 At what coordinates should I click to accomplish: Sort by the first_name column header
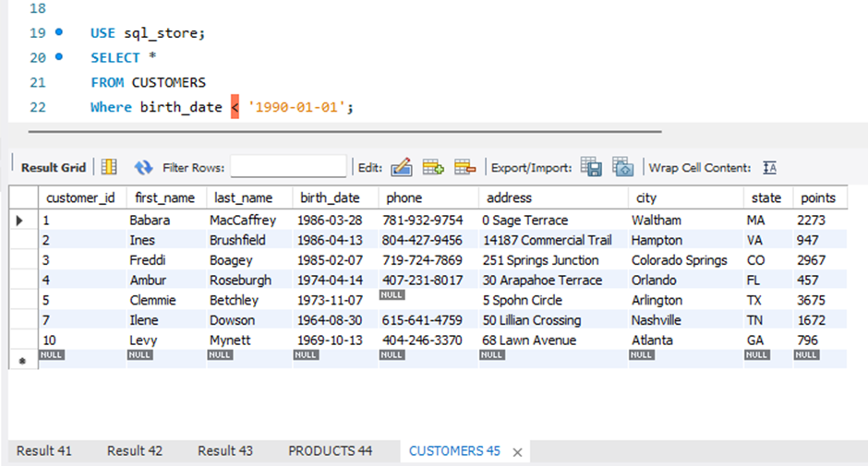coord(165,197)
